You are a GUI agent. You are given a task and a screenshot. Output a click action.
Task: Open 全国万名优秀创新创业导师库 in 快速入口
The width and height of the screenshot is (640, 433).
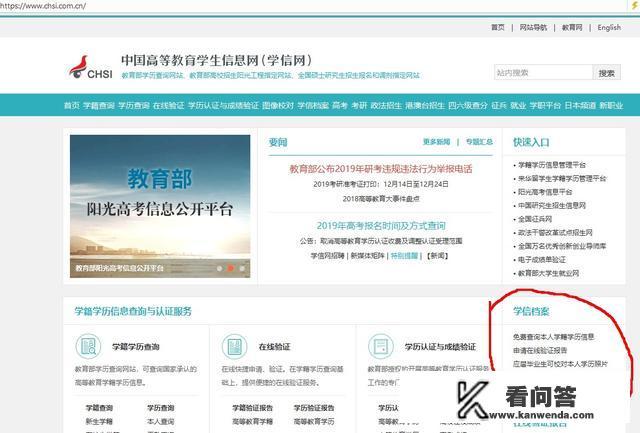click(x=562, y=246)
